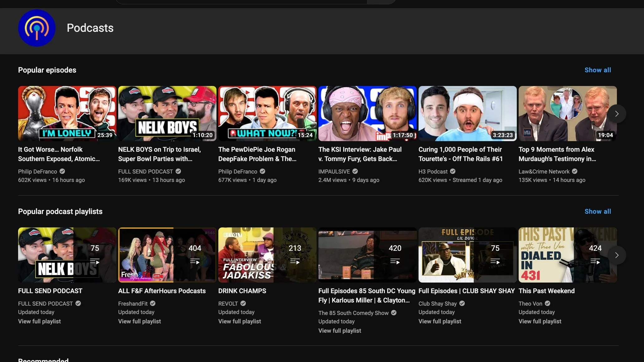Advance the Popular episodes carousel with right arrow
The height and width of the screenshot is (362, 644).
(617, 114)
